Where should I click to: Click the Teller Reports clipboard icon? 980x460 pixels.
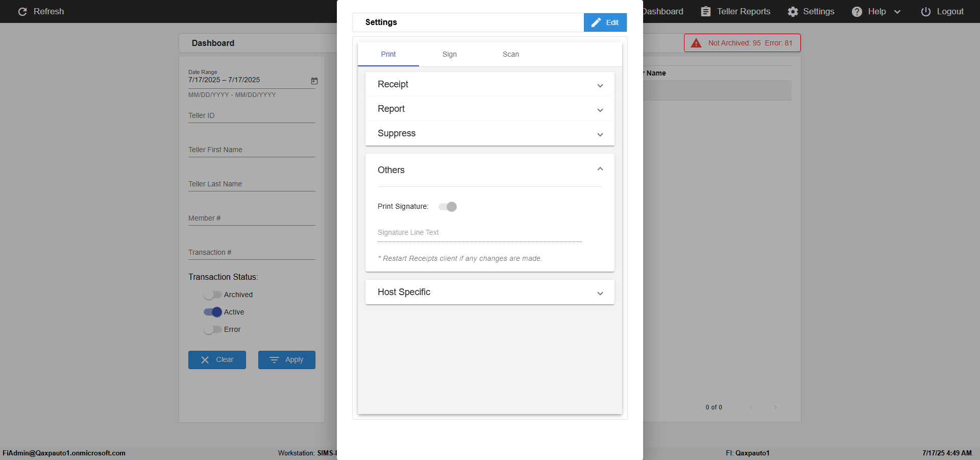click(x=706, y=12)
